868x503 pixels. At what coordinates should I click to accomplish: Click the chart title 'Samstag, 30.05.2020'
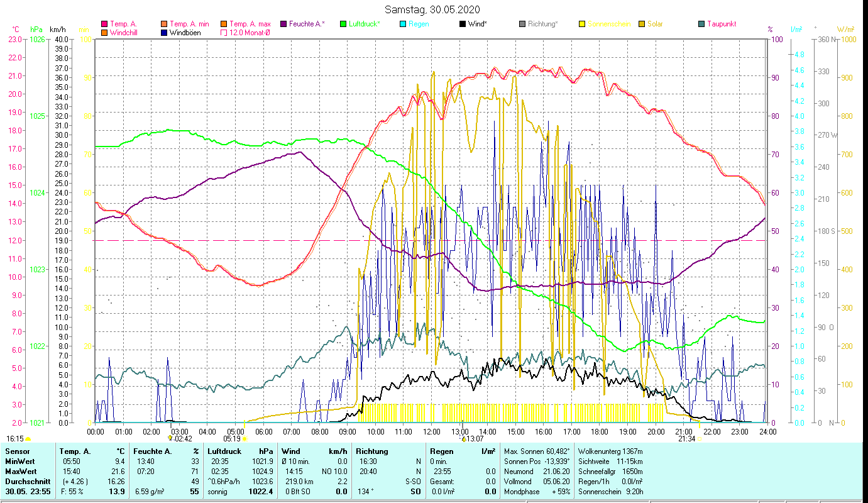(431, 9)
